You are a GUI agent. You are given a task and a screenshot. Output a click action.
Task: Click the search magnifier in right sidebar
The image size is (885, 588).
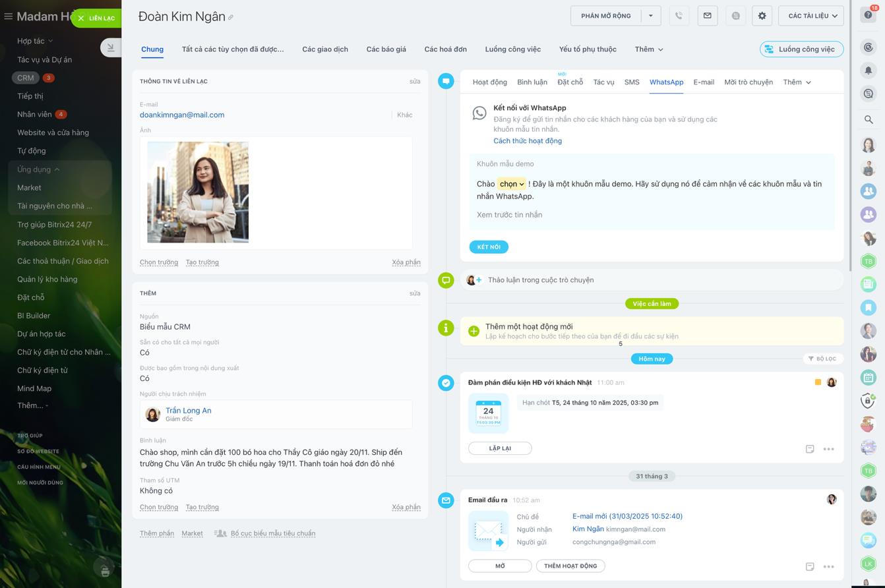(869, 119)
